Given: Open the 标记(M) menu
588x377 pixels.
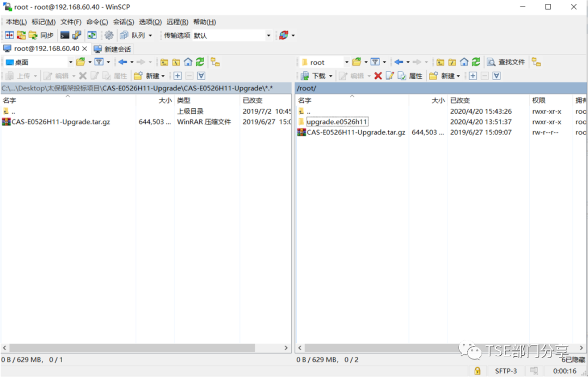Looking at the screenshot, I should (x=44, y=22).
